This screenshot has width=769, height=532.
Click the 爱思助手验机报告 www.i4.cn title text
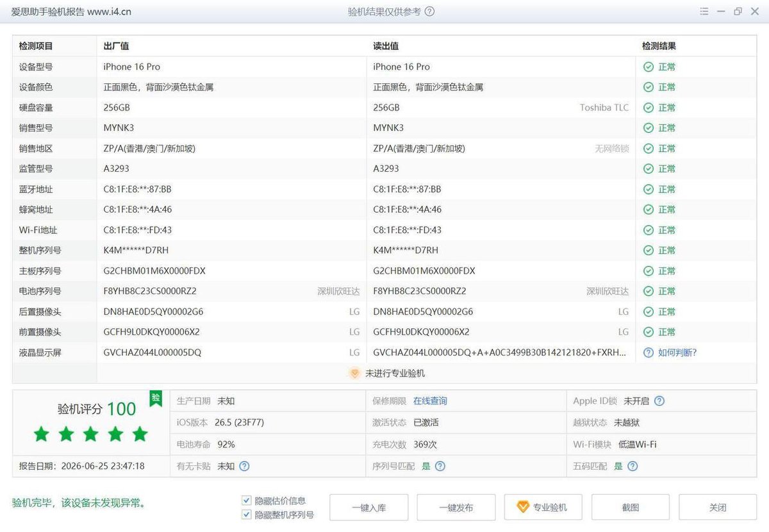[x=72, y=12]
